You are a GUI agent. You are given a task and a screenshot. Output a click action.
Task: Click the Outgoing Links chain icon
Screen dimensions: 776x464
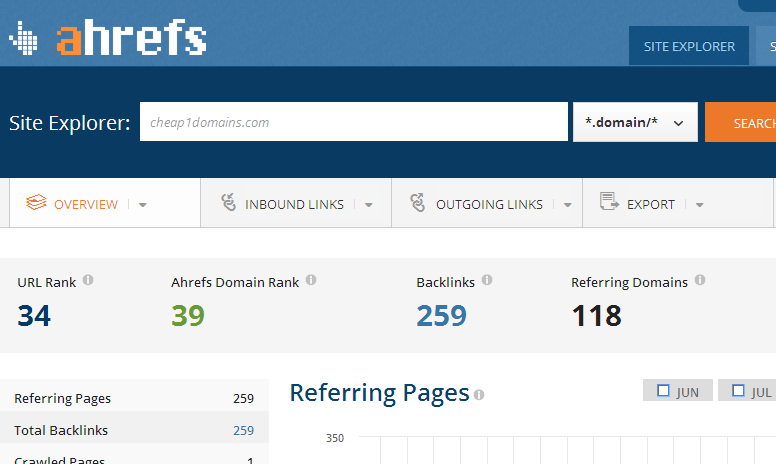[418, 202]
